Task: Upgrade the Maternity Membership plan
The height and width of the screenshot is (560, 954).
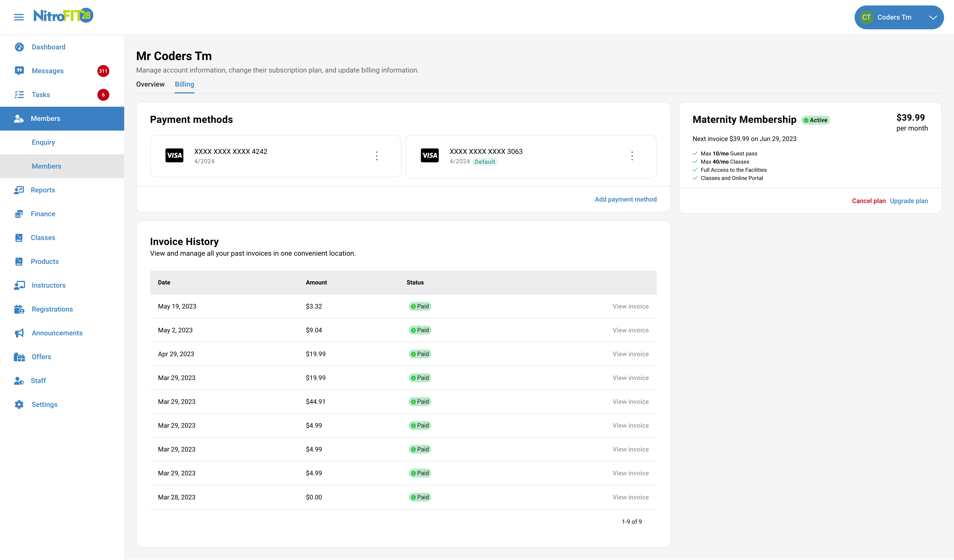Action: click(x=909, y=201)
